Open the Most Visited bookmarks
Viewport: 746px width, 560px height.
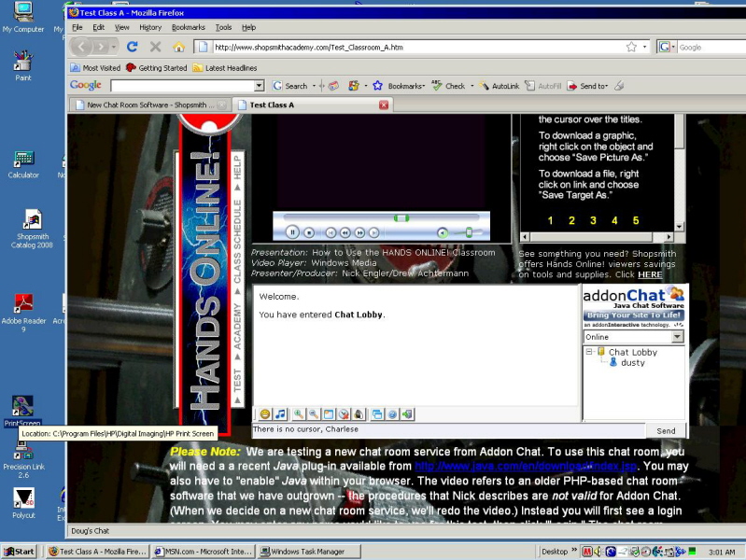coord(95,67)
